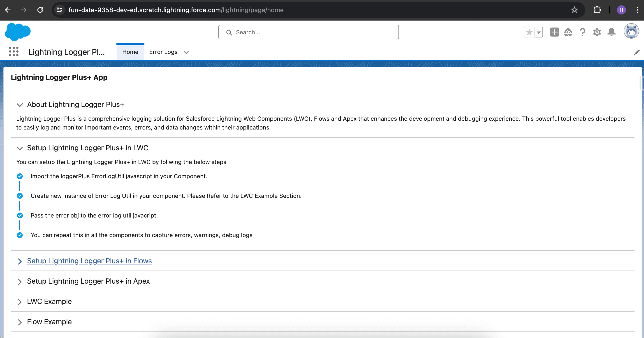
Task: Switch to the Home tab
Action: (x=130, y=52)
